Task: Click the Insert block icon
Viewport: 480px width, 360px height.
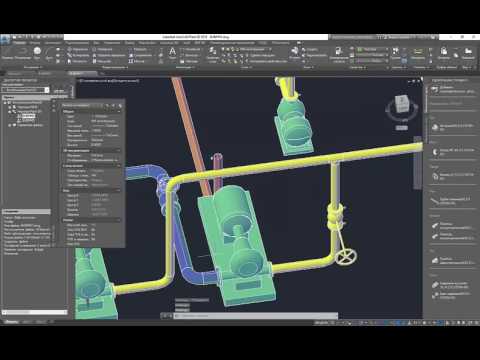Action: pos(295,53)
